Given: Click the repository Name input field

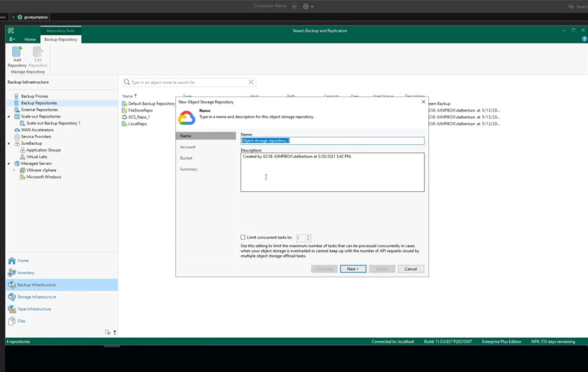Looking at the screenshot, I should point(332,141).
